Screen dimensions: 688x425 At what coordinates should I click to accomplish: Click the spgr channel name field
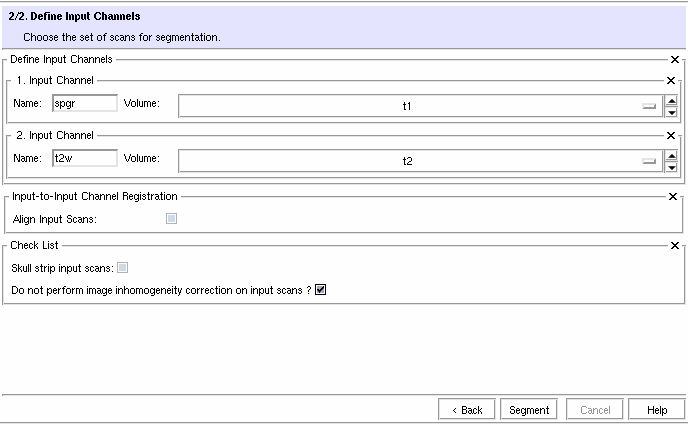pos(84,103)
